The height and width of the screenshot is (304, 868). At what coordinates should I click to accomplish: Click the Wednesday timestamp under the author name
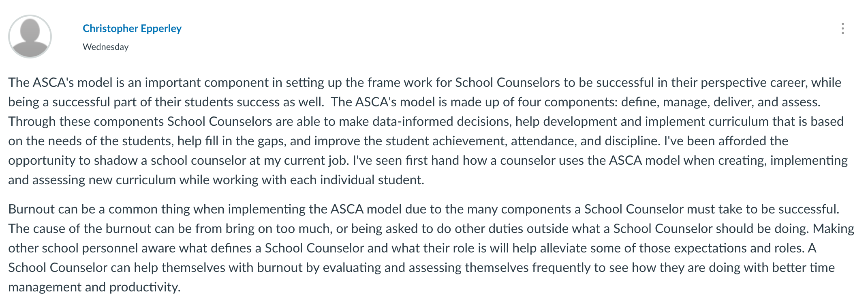(x=106, y=47)
